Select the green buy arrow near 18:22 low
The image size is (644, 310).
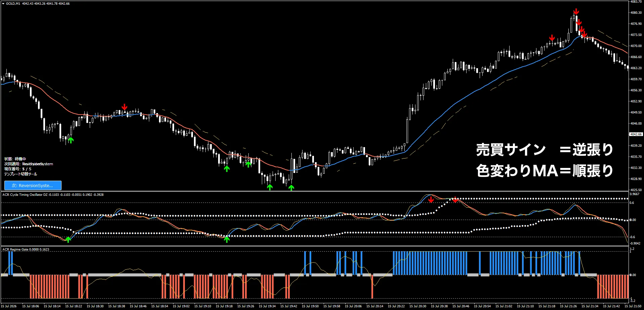[x=71, y=140]
